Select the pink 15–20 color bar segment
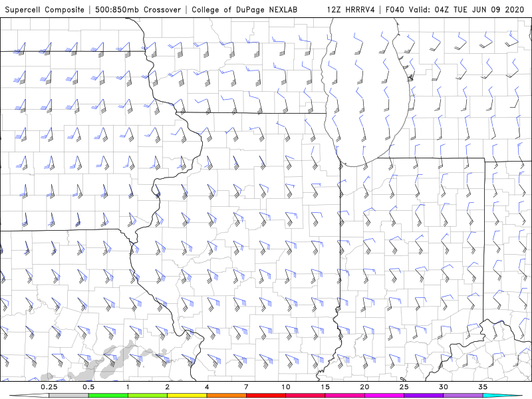This screenshot has height=399, width=532. click(344, 396)
